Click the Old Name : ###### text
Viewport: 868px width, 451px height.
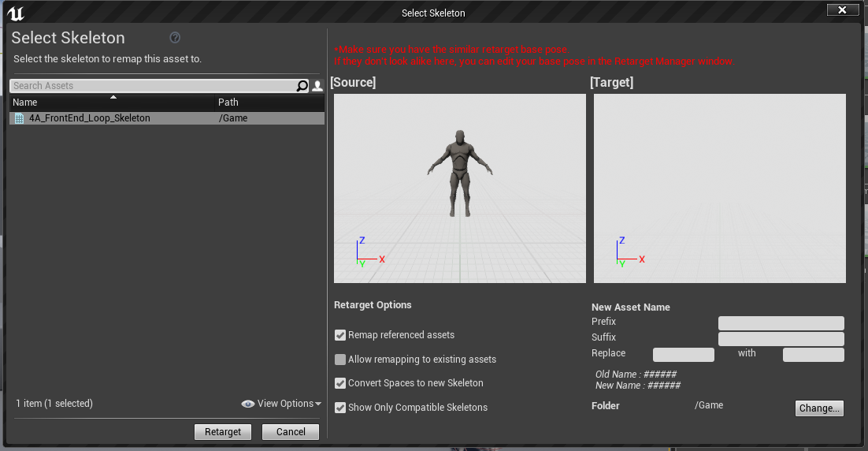pyautogui.click(x=636, y=375)
